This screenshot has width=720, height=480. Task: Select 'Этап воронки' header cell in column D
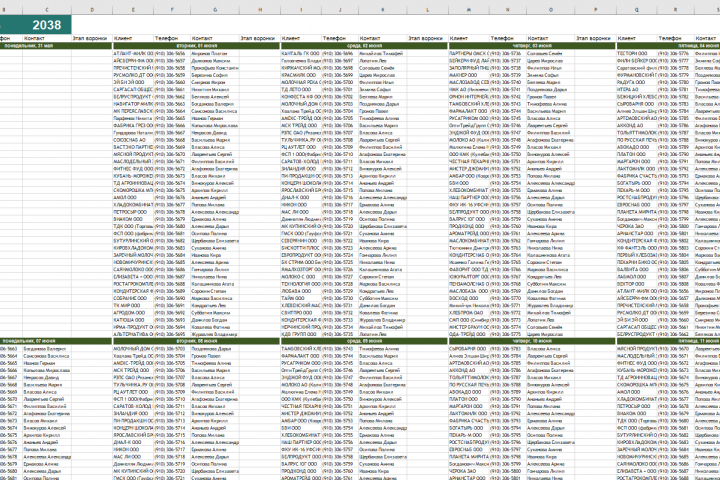point(92,39)
